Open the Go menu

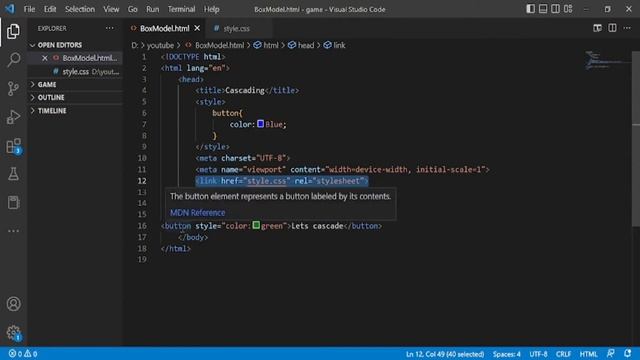point(133,9)
